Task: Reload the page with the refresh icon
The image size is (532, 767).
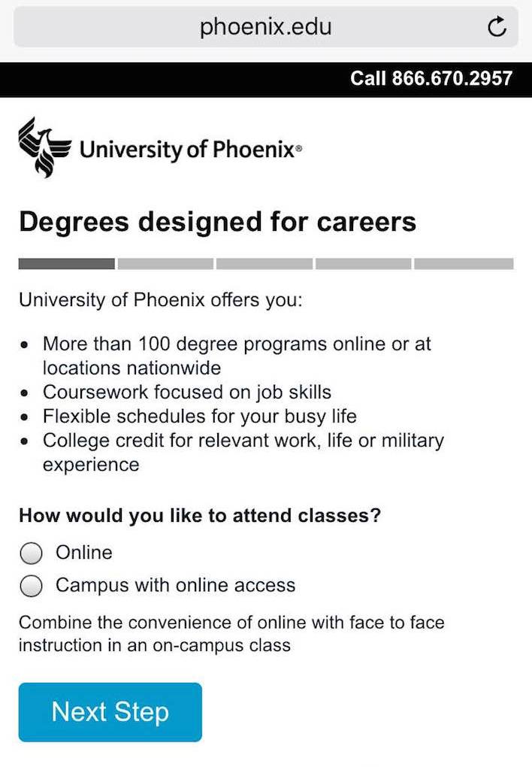Action: 497,26
